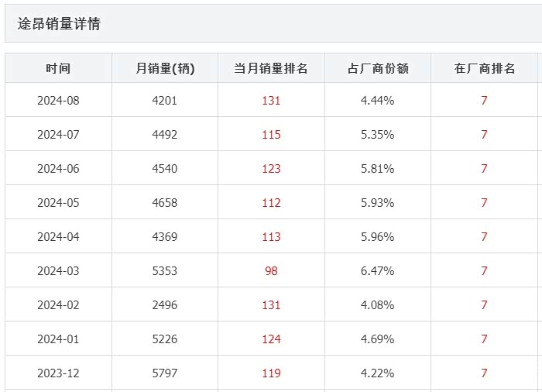Click manufacturer rank 7 in 2024-08 row
This screenshot has height=392, width=542.
point(485,101)
